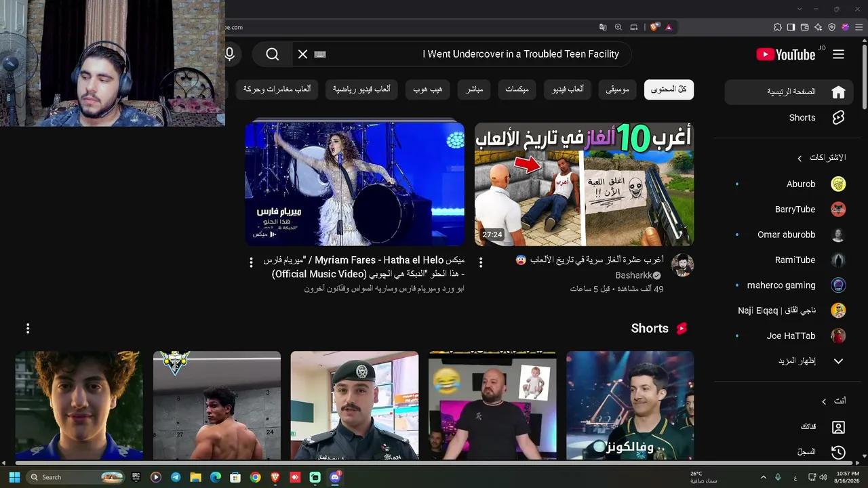Open the Brave Wallet icon
The width and height of the screenshot is (868, 488).
pyautogui.click(x=805, y=27)
